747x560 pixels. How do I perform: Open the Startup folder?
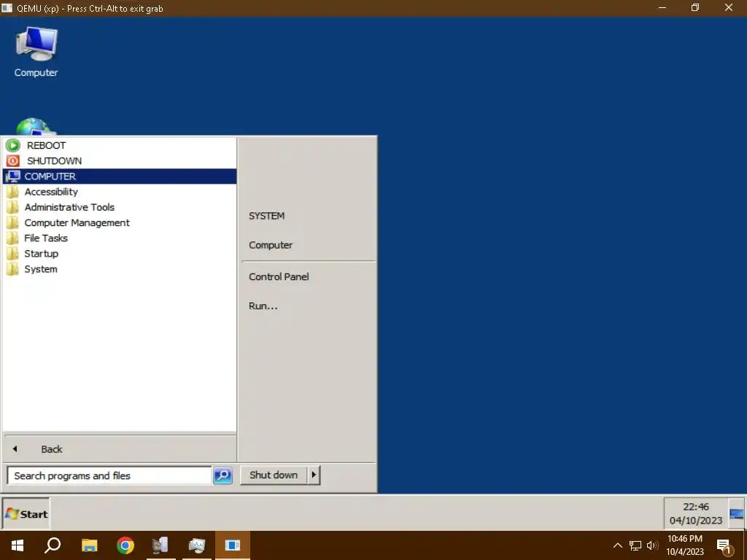coord(120,254)
